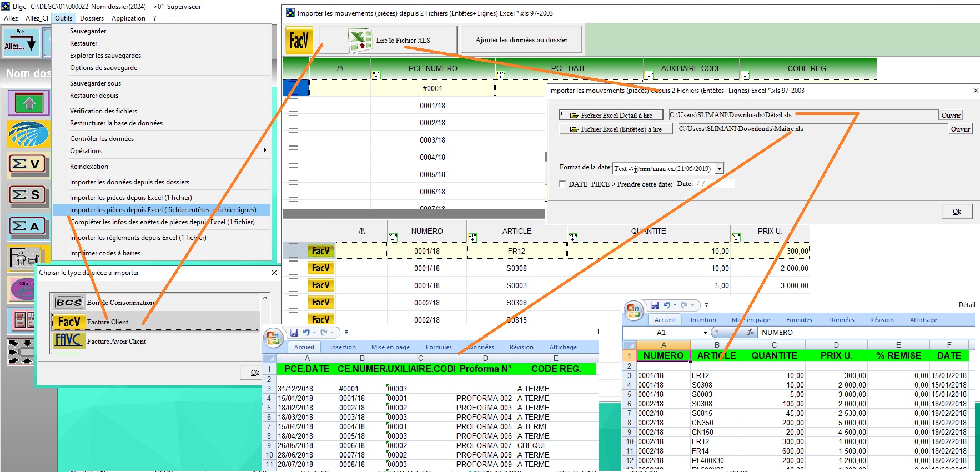Click NUMERO header cell in Détail sheet
The image size is (980, 472).
tap(664, 355)
